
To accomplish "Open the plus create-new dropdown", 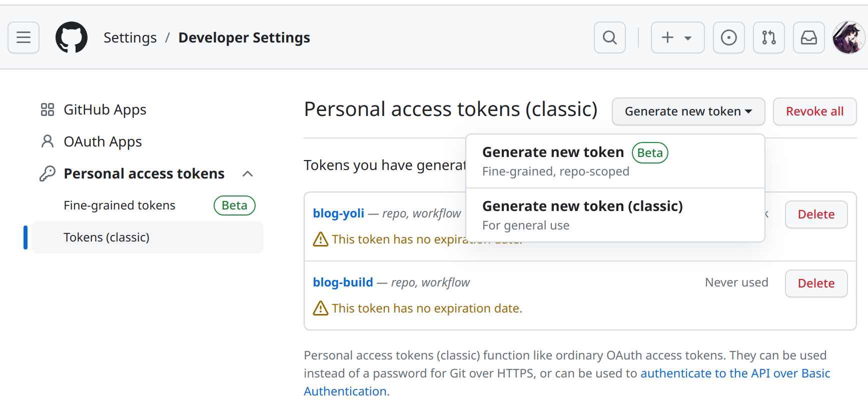I will [x=677, y=37].
